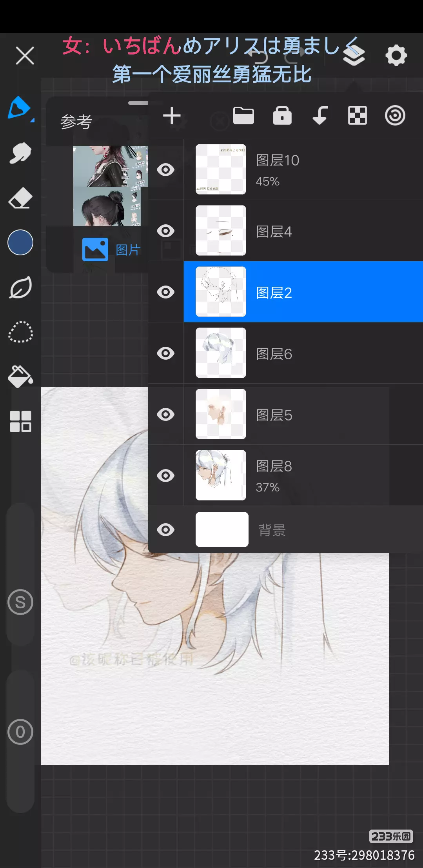The height and width of the screenshot is (868, 423).
Task: Select the 图层4 layer thumbnail
Action: (221, 230)
